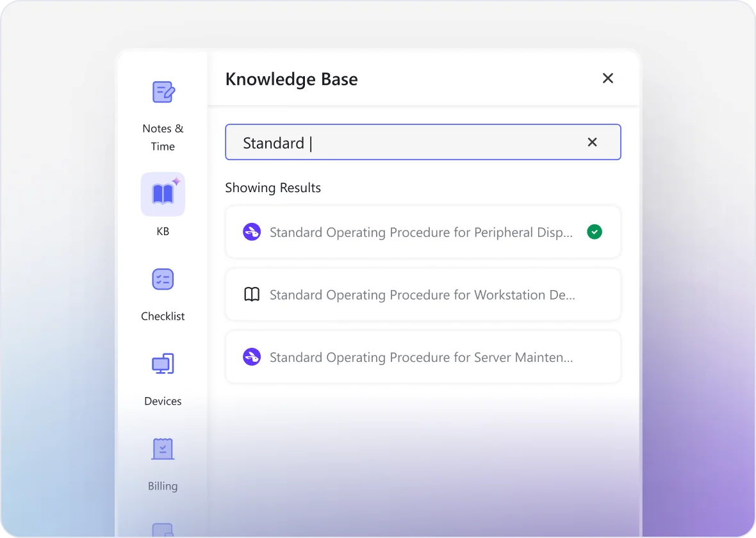Switch to Notes & Time label tab
The height and width of the screenshot is (538, 756).
click(x=163, y=137)
